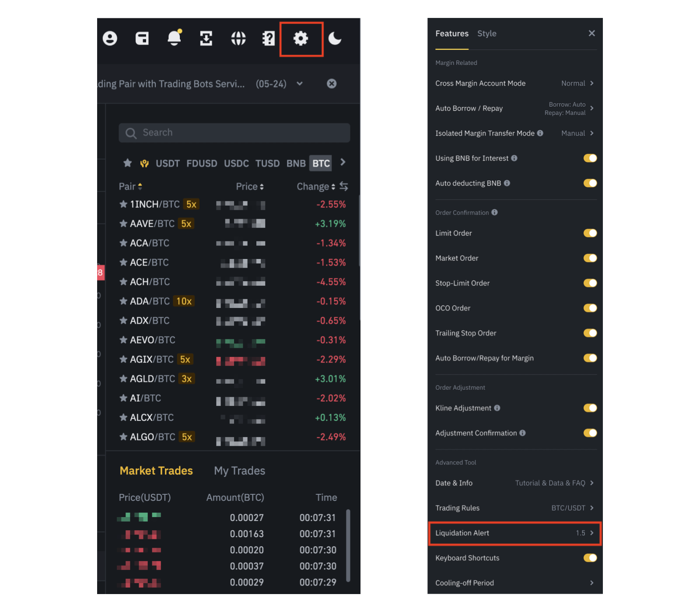Open the settings gear icon

coord(301,38)
